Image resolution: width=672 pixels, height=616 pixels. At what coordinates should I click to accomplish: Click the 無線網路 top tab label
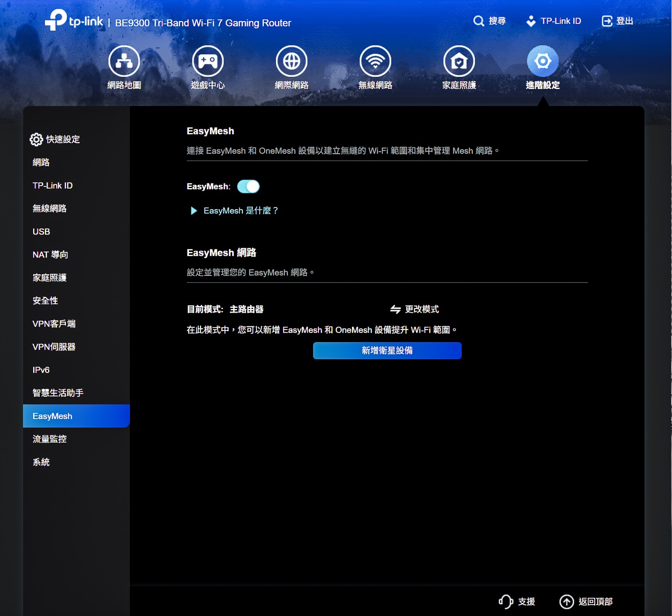pyautogui.click(x=375, y=85)
